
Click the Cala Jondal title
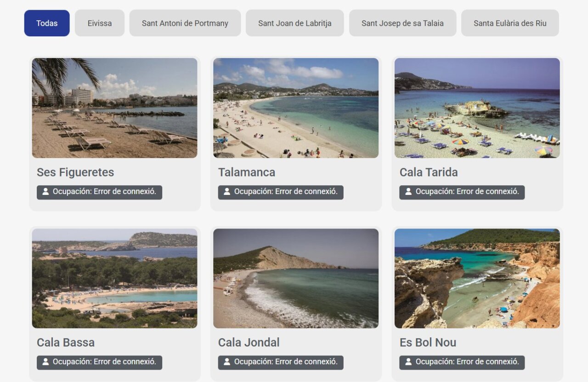tap(249, 342)
